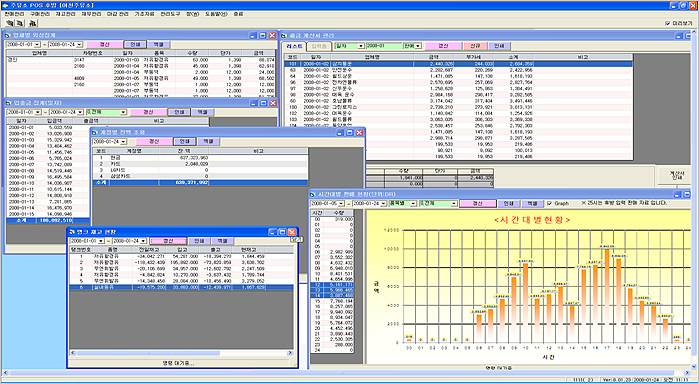Click the 계산서 인쇄 button beside the tax invoice list
This screenshot has height=384, width=699.
point(674,176)
